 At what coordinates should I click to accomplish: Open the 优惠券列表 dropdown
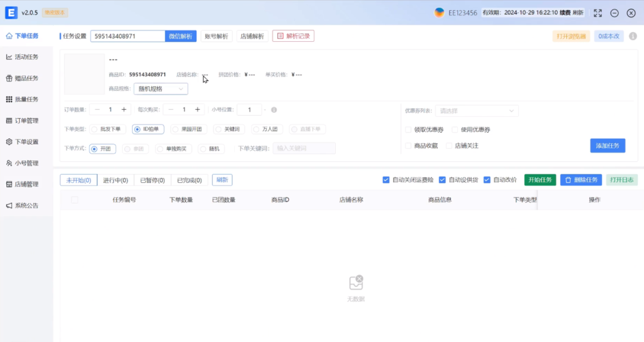click(x=477, y=111)
